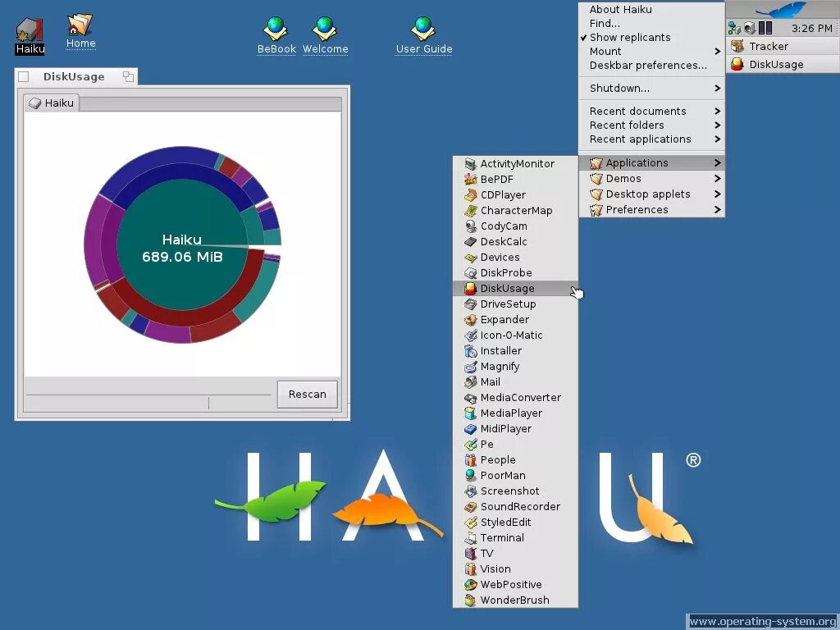Toggle Show replicants option
Image resolution: width=840 pixels, height=630 pixels.
pos(651,37)
